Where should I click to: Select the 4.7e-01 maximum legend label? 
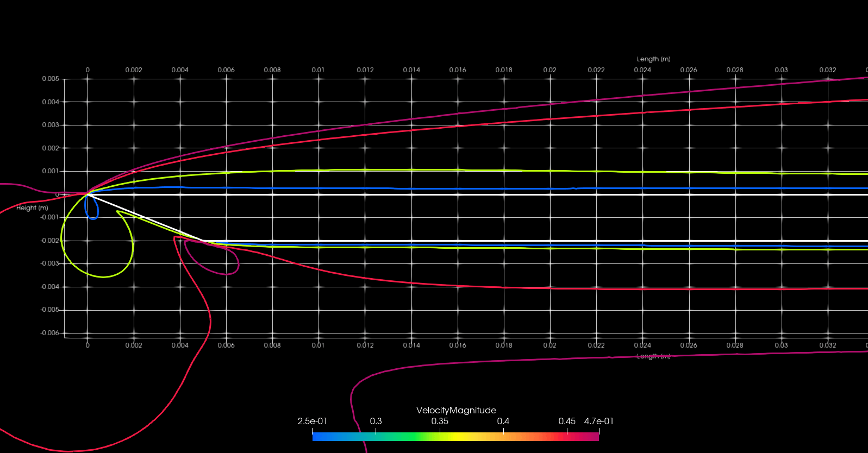pyautogui.click(x=598, y=421)
